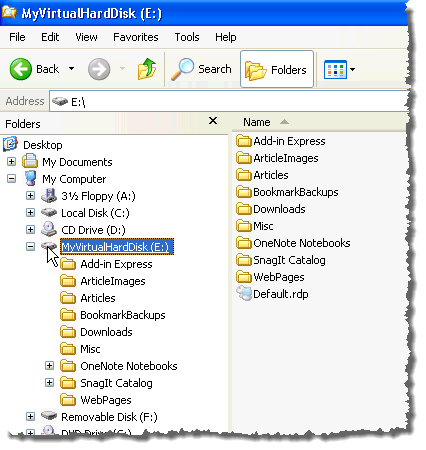
Task: Click the Views icon in toolbar
Action: [x=335, y=69]
